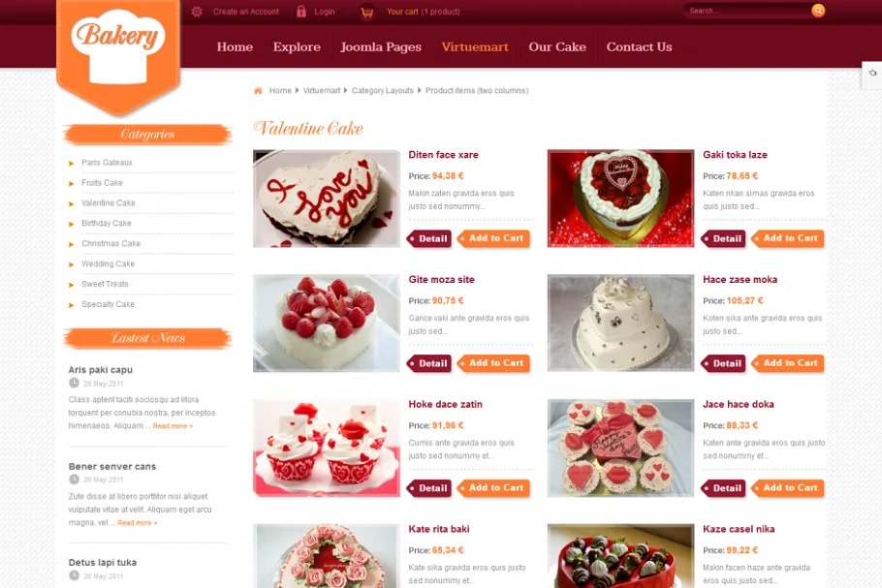882x588 pixels.
Task: Select the Wedding Cake category
Action: [x=108, y=263]
